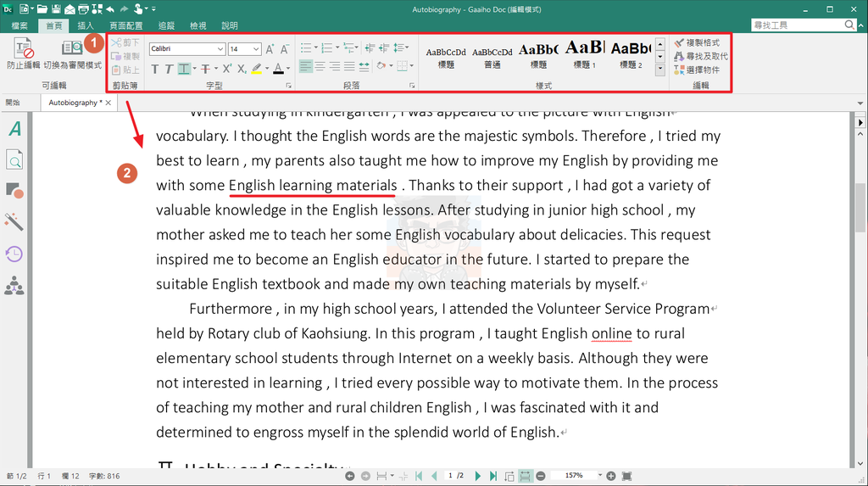Open the collaborators people icon in sidebar
The image size is (868, 486).
(14, 286)
